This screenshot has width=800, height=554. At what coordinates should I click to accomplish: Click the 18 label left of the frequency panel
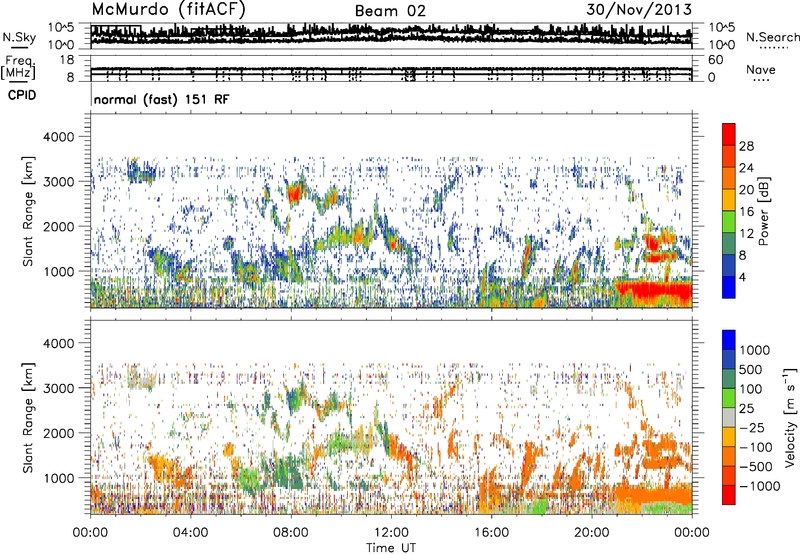point(67,60)
